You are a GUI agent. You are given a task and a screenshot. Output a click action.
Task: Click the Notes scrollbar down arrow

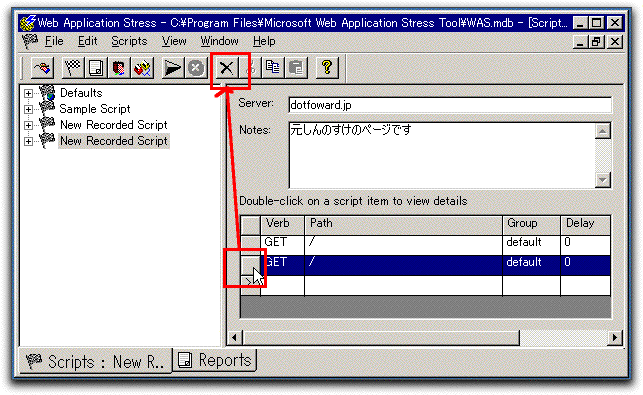(x=602, y=180)
